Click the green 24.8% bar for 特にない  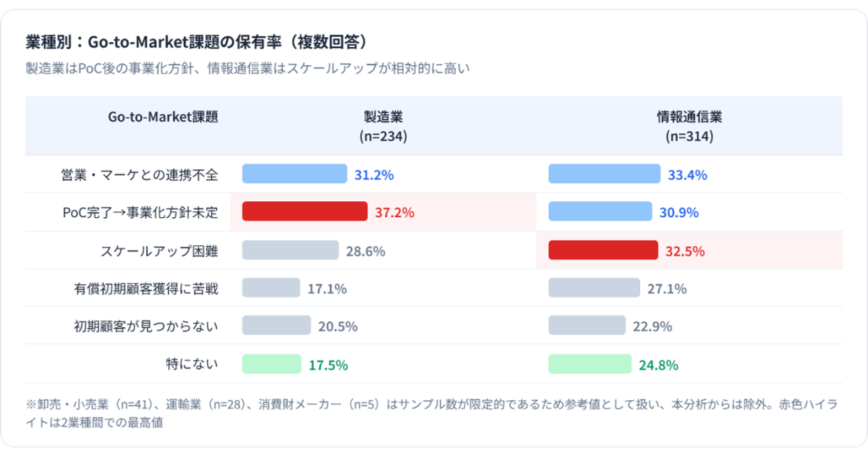pyautogui.click(x=590, y=364)
